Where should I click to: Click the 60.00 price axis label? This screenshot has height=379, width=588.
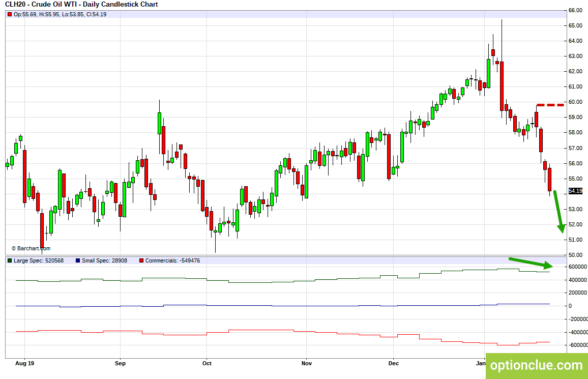point(575,102)
